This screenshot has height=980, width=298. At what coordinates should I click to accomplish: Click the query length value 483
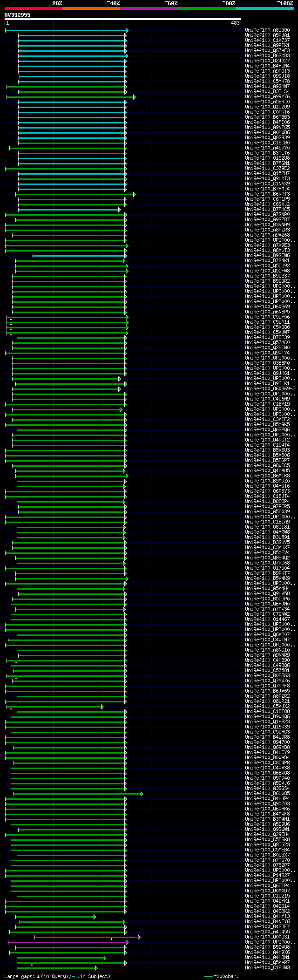pos(235,23)
